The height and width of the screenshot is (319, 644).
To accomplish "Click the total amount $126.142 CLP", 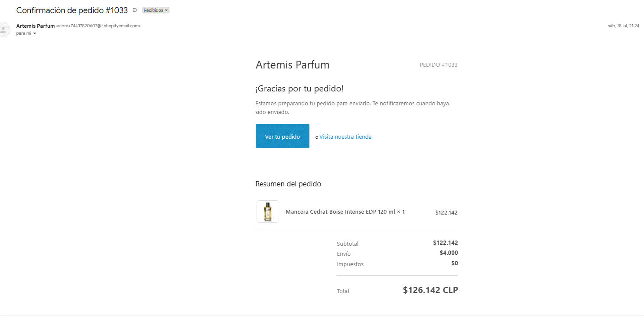I will click(430, 290).
